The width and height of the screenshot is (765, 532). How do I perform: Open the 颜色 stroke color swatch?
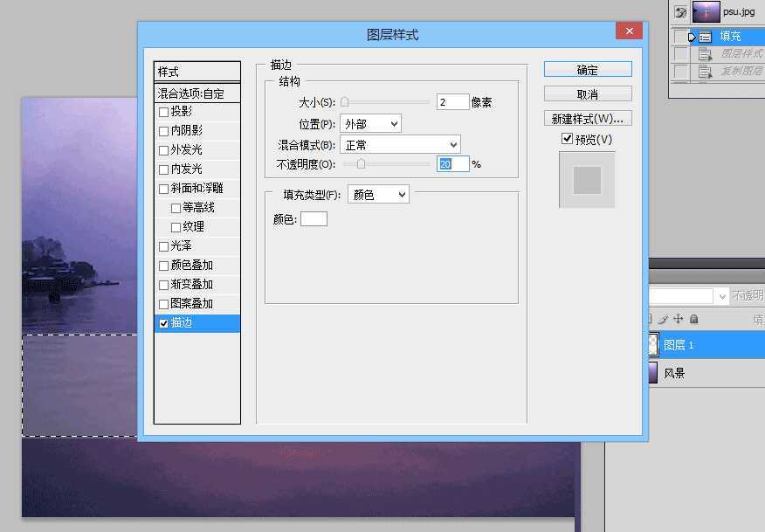pyautogui.click(x=314, y=218)
